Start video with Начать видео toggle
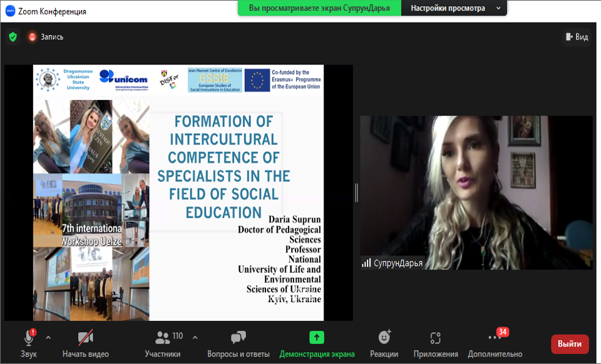Viewport: 601px width, 364px height. 85,338
